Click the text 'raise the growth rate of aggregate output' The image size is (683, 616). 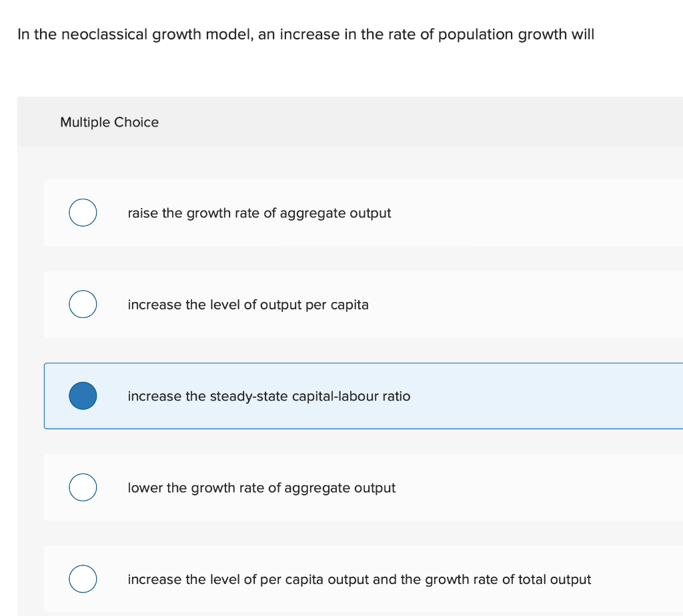point(259,213)
